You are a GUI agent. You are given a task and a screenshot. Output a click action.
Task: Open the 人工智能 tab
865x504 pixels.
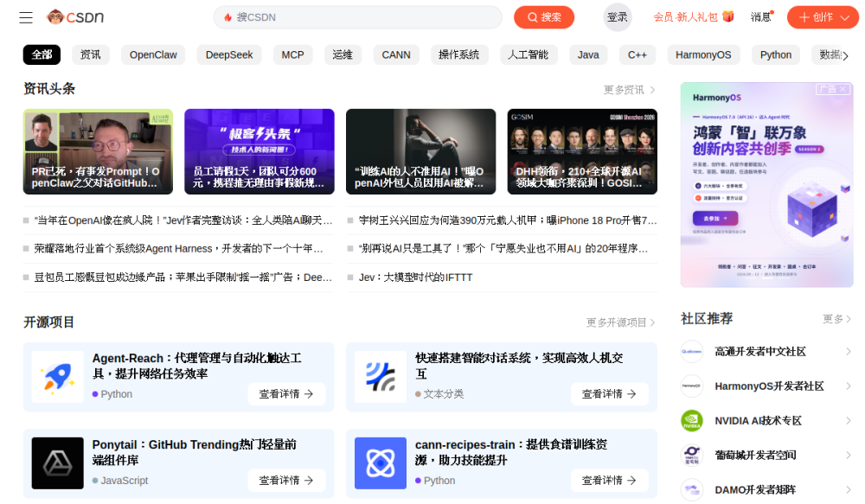click(529, 54)
